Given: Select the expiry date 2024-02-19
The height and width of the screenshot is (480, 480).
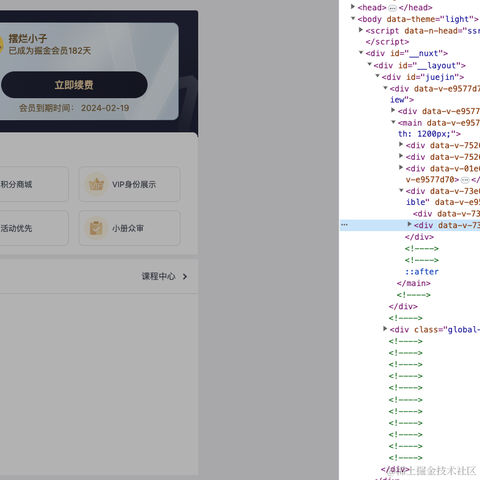Looking at the screenshot, I should coord(105,108).
